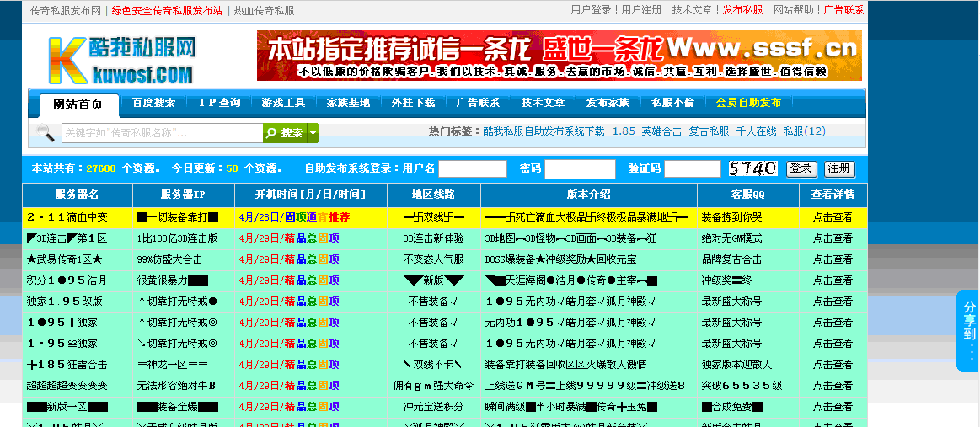Click the 登录 login button
The image size is (980, 427).
[x=801, y=168]
